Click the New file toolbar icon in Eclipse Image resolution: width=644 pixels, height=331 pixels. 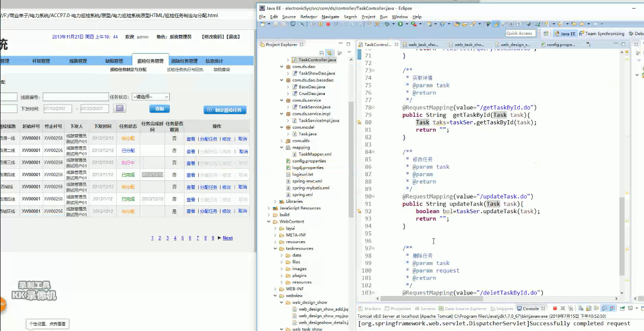[262, 24]
